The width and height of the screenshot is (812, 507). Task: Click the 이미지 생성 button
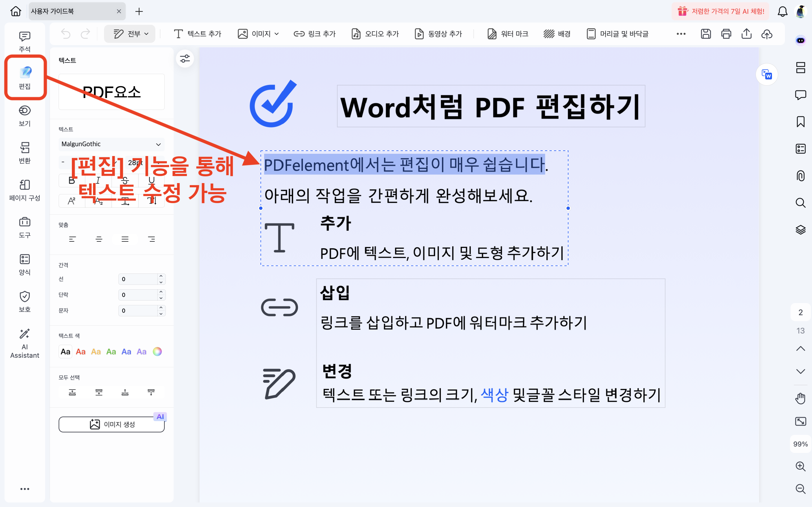click(111, 424)
